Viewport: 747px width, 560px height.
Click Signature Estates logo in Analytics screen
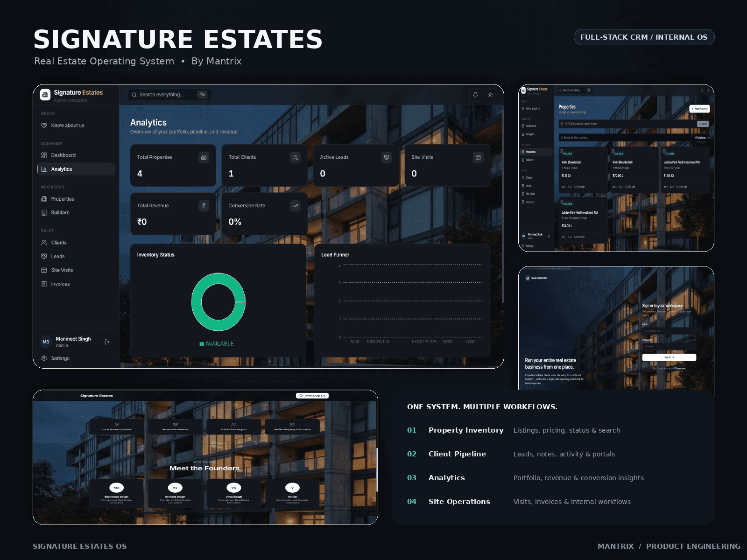(45, 95)
